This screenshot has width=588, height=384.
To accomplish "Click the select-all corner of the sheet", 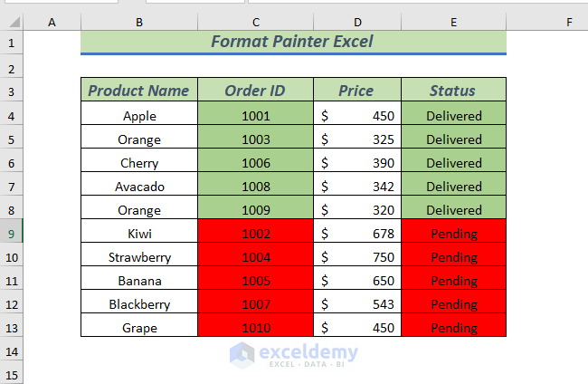I will (11, 21).
